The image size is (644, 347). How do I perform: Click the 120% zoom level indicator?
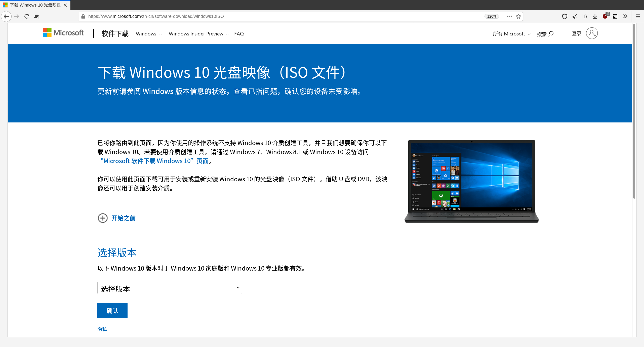tap(491, 16)
